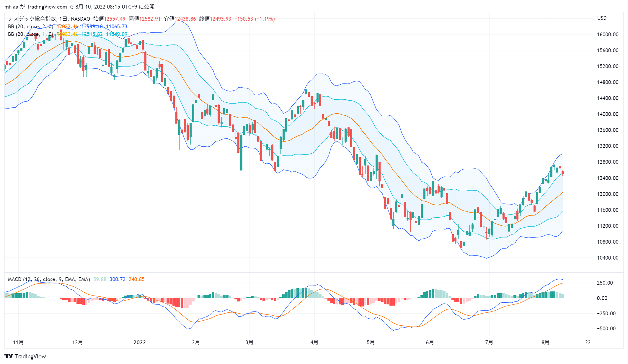Click the BB upper band value 12999.18
Image resolution: width=628 pixels, height=364 pixels.
[x=92, y=27]
